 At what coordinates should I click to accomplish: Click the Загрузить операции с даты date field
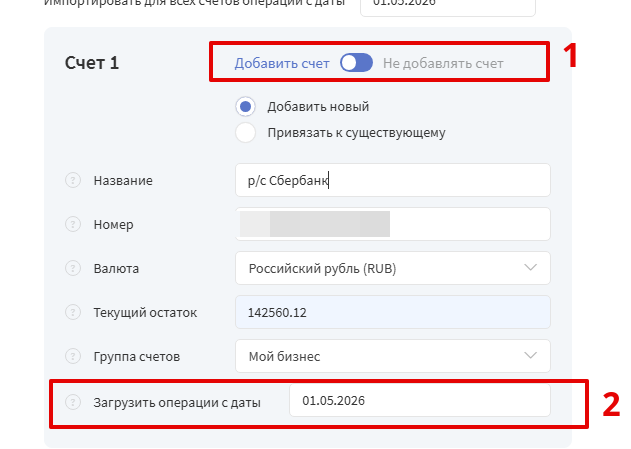(420, 401)
